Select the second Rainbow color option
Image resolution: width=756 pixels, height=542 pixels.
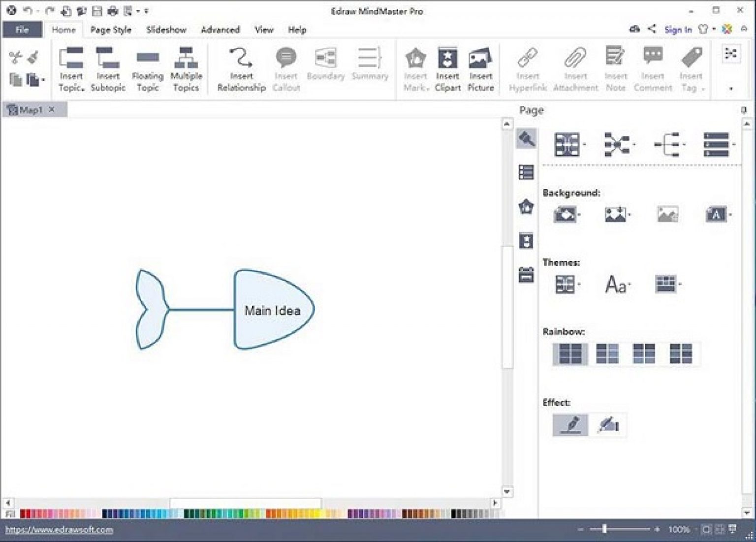(x=607, y=353)
